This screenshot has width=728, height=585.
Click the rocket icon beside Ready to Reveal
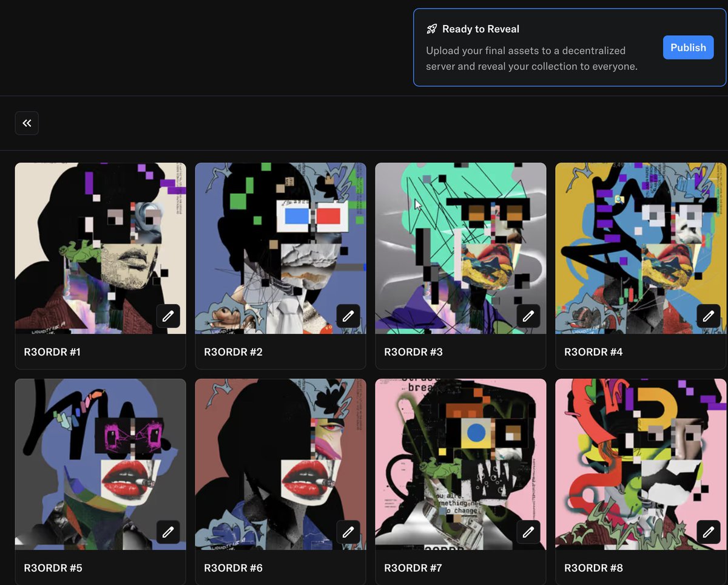pyautogui.click(x=432, y=29)
